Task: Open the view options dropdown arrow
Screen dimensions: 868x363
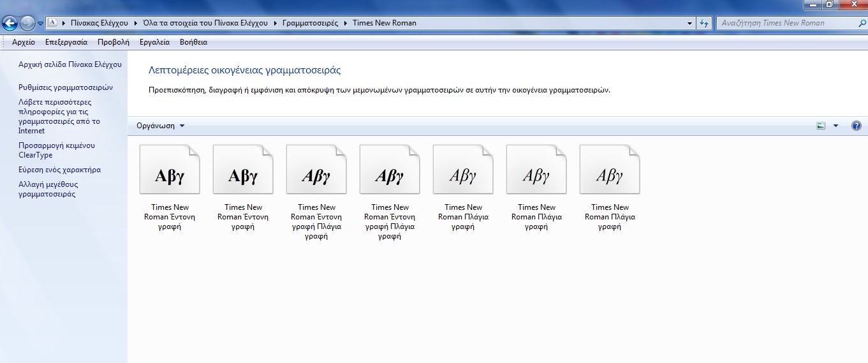Action: (x=835, y=126)
